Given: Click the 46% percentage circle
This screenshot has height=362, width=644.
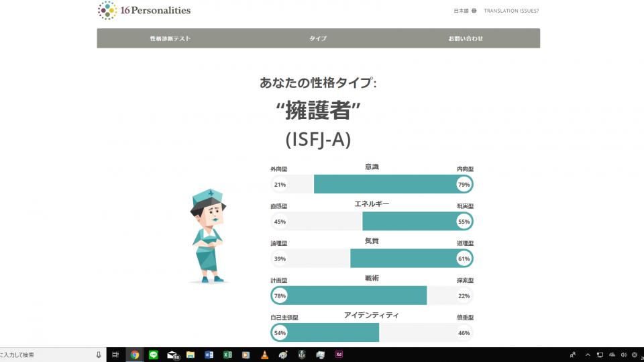Looking at the screenshot, I should point(464,333).
